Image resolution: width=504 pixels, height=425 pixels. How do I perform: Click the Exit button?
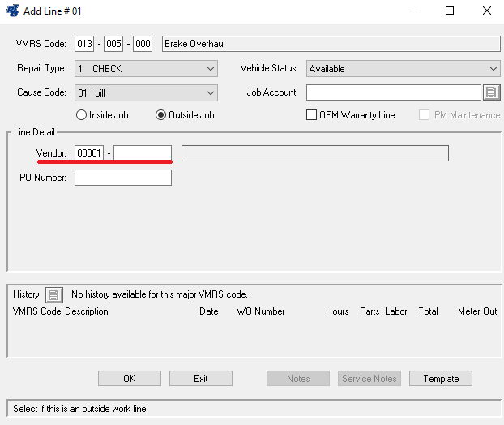201,379
